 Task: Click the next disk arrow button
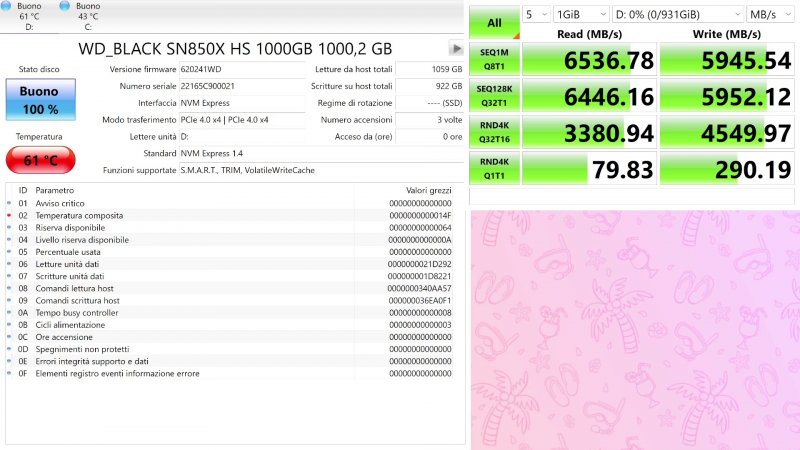[x=456, y=48]
